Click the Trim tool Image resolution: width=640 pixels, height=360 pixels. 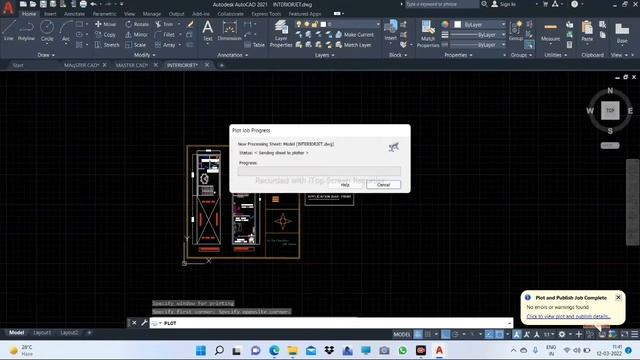click(164, 24)
